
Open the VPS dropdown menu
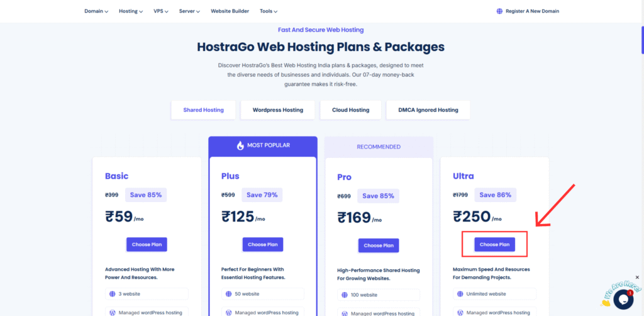point(161,11)
